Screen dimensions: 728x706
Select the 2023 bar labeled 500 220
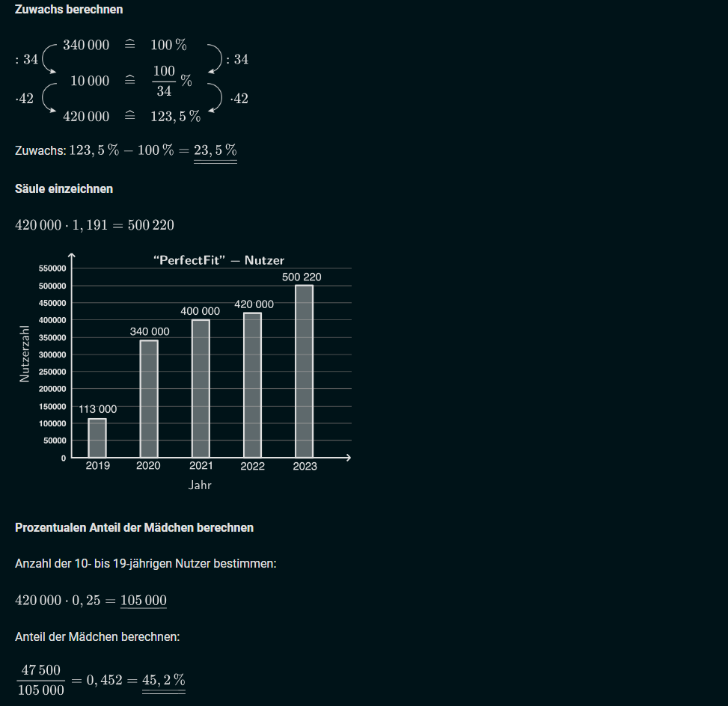click(x=304, y=371)
